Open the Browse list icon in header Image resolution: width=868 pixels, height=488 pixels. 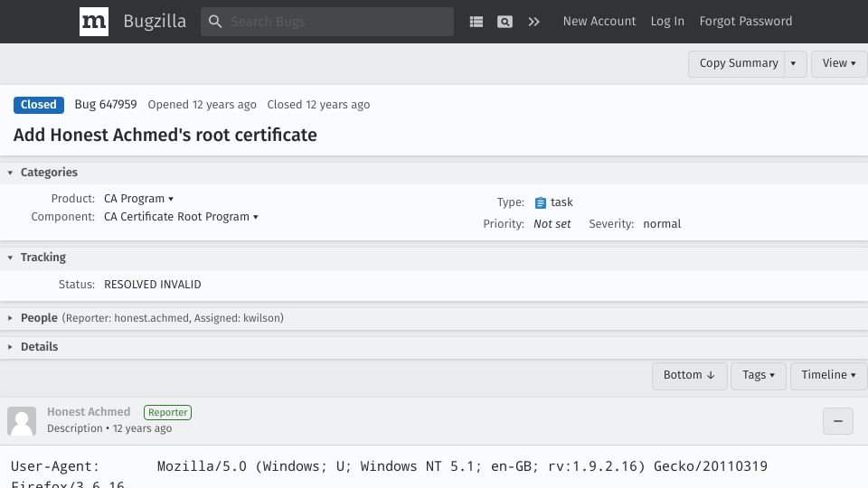[476, 22]
